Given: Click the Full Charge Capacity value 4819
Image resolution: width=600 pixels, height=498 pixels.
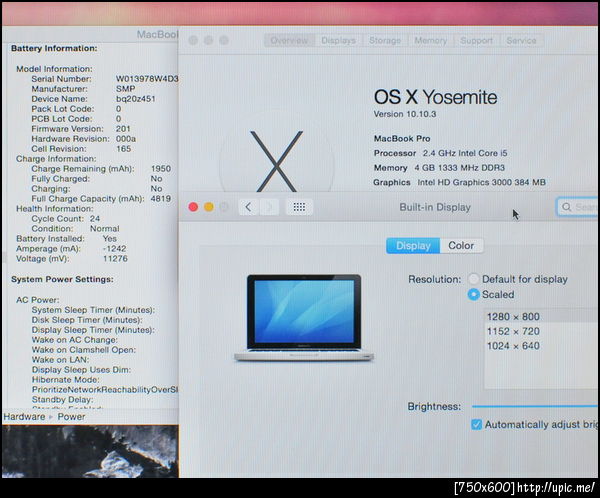Looking at the screenshot, I should point(161,199).
